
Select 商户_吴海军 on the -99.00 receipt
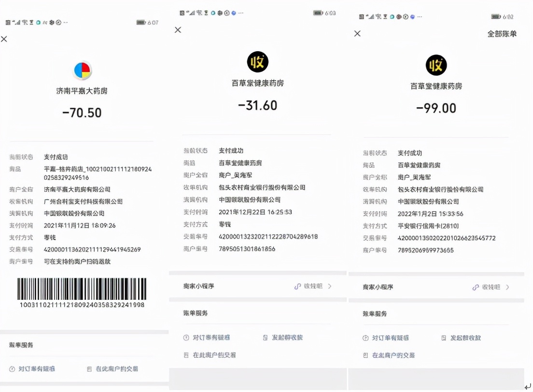click(x=414, y=177)
